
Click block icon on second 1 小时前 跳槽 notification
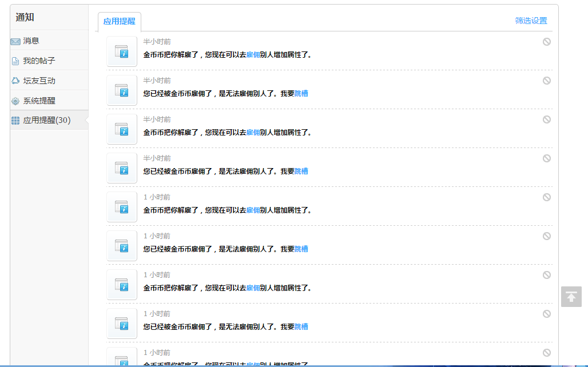pos(547,314)
